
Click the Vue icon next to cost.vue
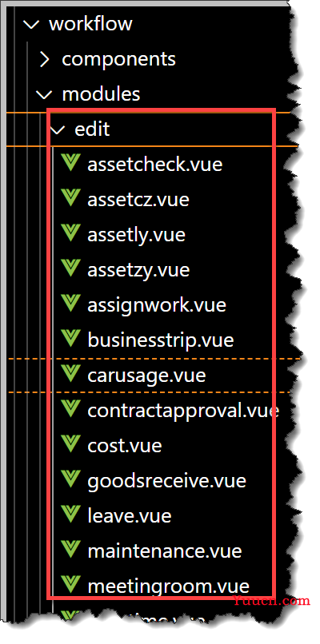tap(70, 444)
